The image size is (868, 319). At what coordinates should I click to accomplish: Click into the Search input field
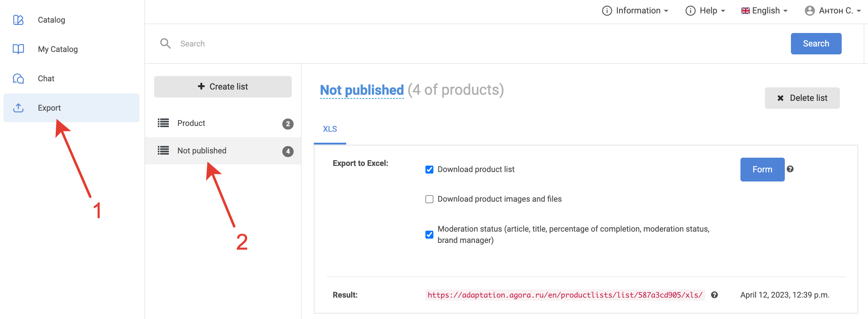(472, 44)
